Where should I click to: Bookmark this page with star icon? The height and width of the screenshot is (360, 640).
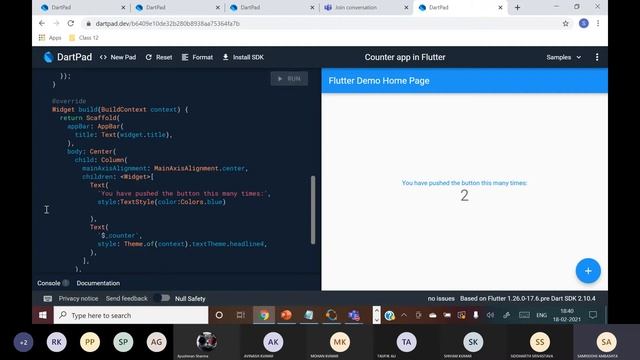click(565, 24)
